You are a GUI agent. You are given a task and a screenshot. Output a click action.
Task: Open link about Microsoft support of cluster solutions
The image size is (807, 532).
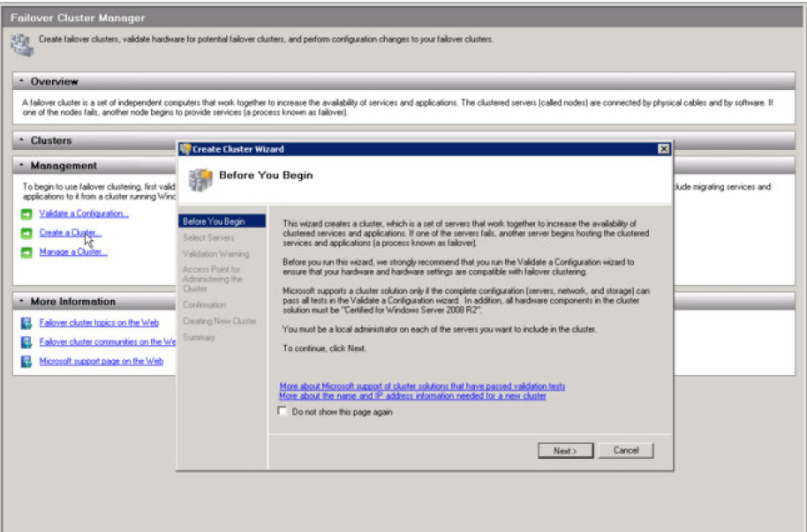[x=422, y=386]
